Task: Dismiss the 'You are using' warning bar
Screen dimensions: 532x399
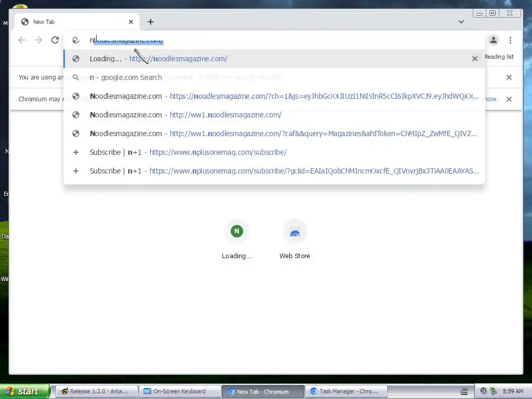Action: [509, 77]
